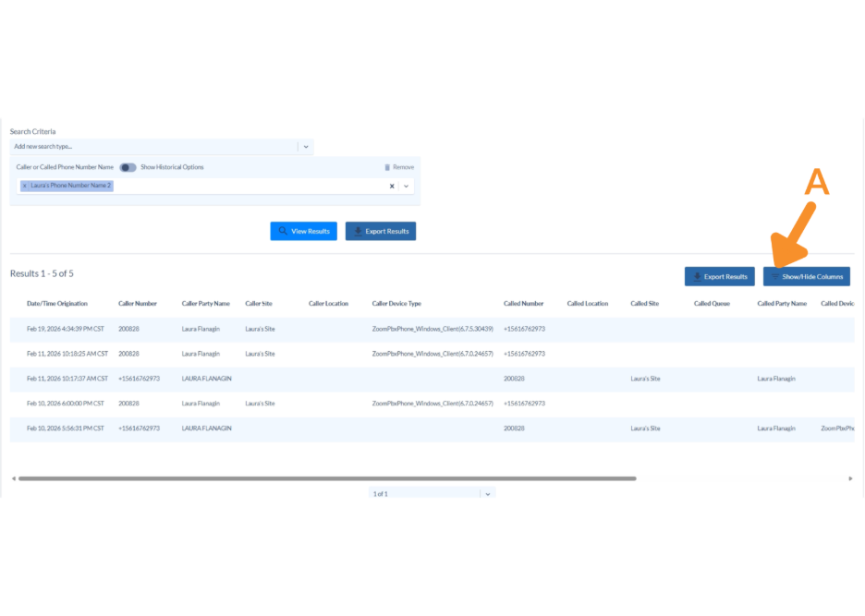Viewport: 865px width, 616px height.
Task: Select the Called Party Name column header
Action: coord(782,303)
